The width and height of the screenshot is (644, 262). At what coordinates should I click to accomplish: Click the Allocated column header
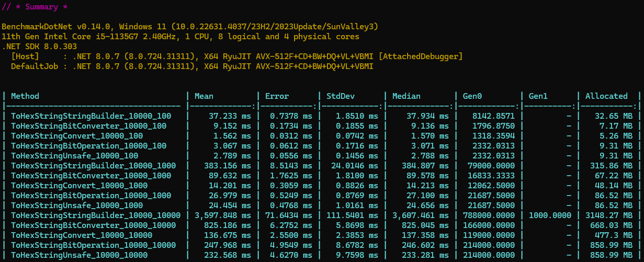606,96
